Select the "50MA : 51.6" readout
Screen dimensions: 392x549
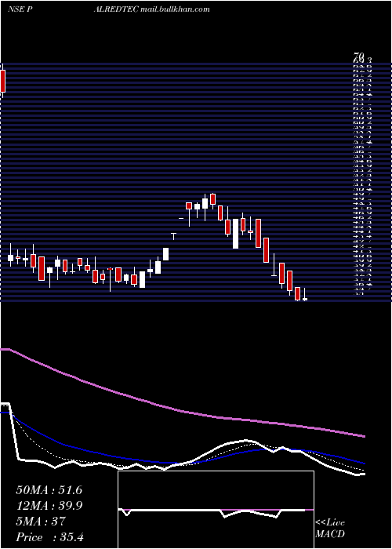[x=49, y=490]
